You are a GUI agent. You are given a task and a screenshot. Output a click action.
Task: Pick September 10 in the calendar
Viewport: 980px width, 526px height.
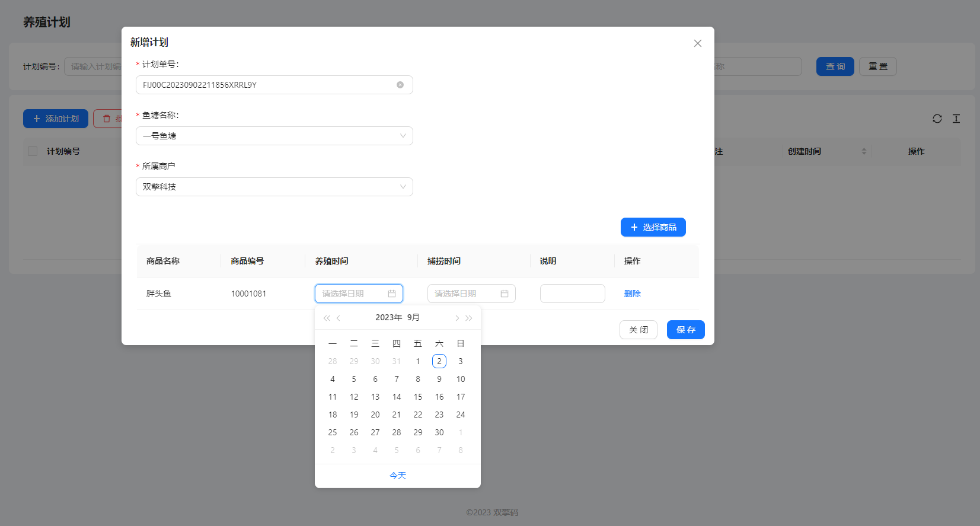pos(461,379)
